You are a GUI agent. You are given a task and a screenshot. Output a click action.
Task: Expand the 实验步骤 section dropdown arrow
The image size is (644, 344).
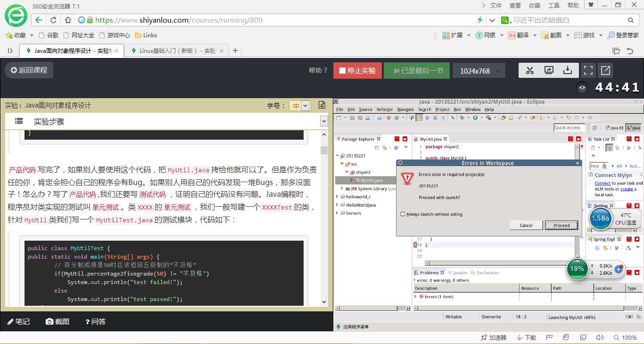pos(324,121)
